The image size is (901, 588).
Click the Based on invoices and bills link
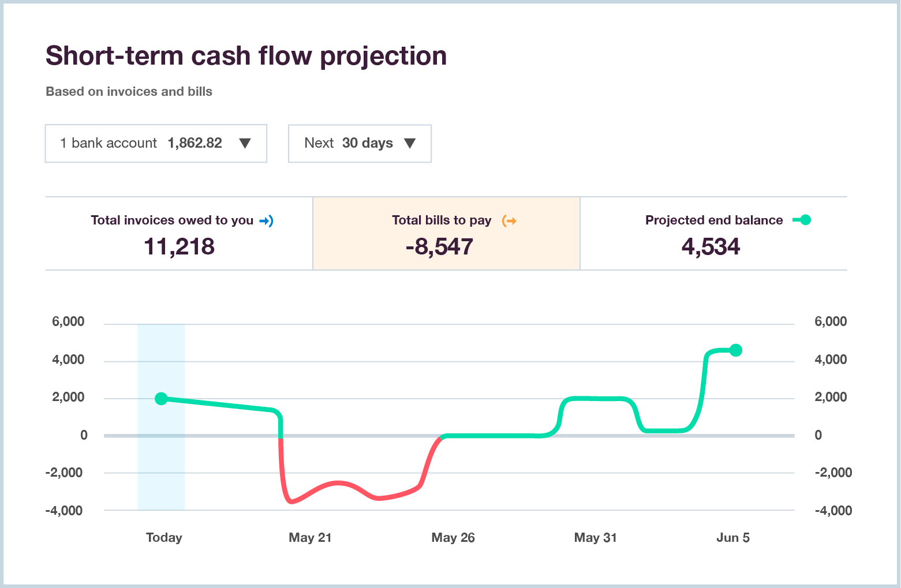pyautogui.click(x=129, y=91)
